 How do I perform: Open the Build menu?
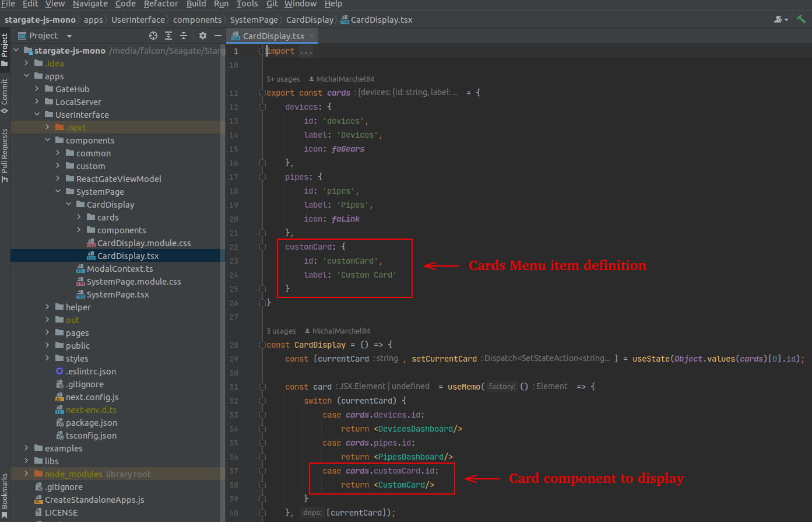pyautogui.click(x=196, y=3)
